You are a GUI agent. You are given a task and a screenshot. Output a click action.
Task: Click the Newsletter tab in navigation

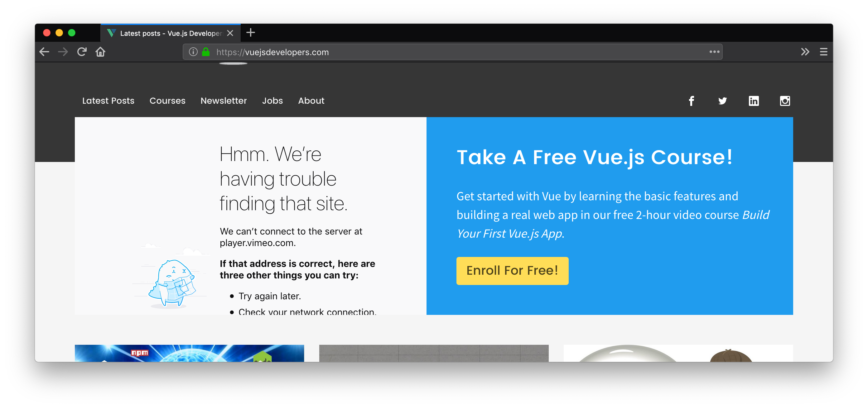[x=223, y=101]
